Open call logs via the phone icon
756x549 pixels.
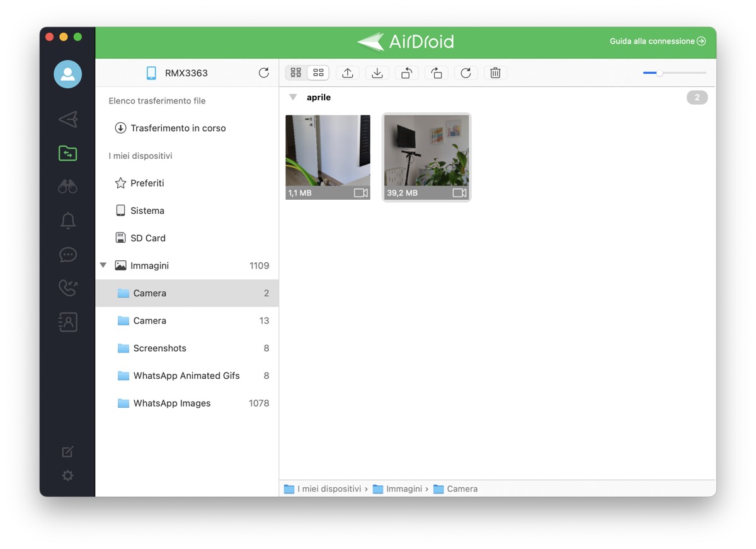(67, 288)
